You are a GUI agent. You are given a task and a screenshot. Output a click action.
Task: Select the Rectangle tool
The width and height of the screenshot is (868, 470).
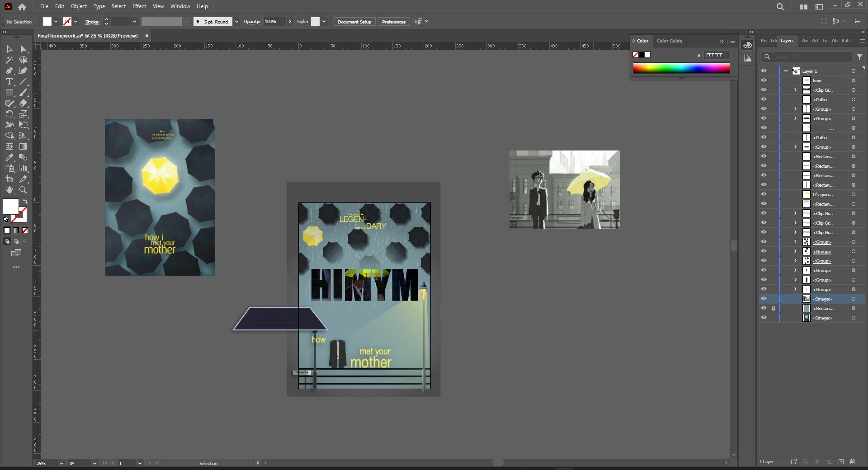(x=9, y=92)
